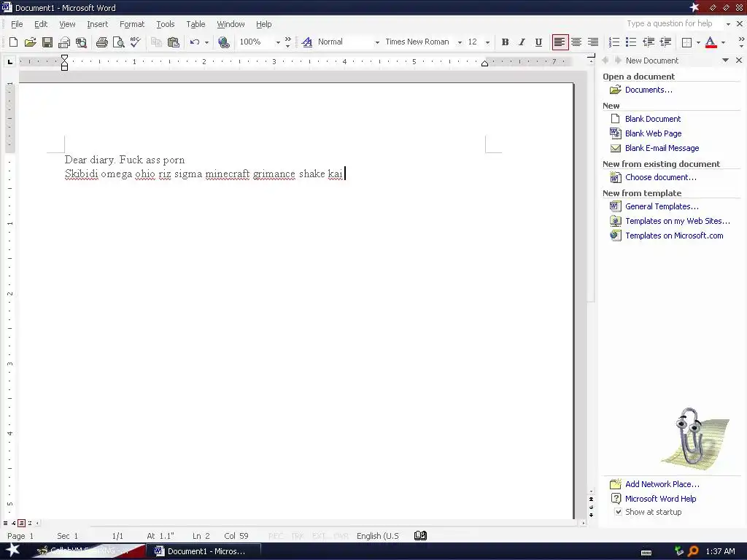Uncheck the Show at startup checkbox
This screenshot has width=747, height=560.
click(618, 512)
